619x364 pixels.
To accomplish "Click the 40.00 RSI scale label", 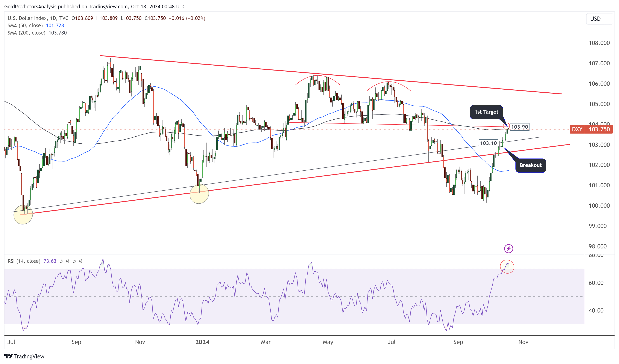I will 596,311.
